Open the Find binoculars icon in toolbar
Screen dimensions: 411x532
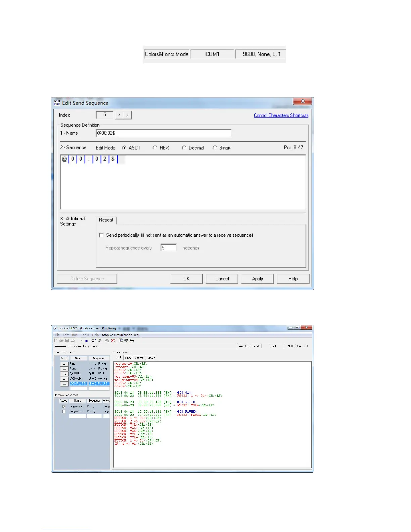tap(107, 341)
